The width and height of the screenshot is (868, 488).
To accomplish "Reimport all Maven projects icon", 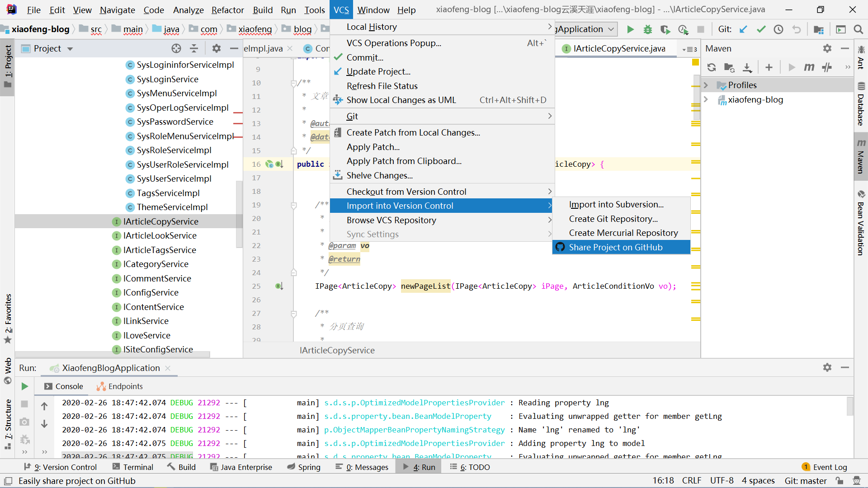I will (x=712, y=67).
